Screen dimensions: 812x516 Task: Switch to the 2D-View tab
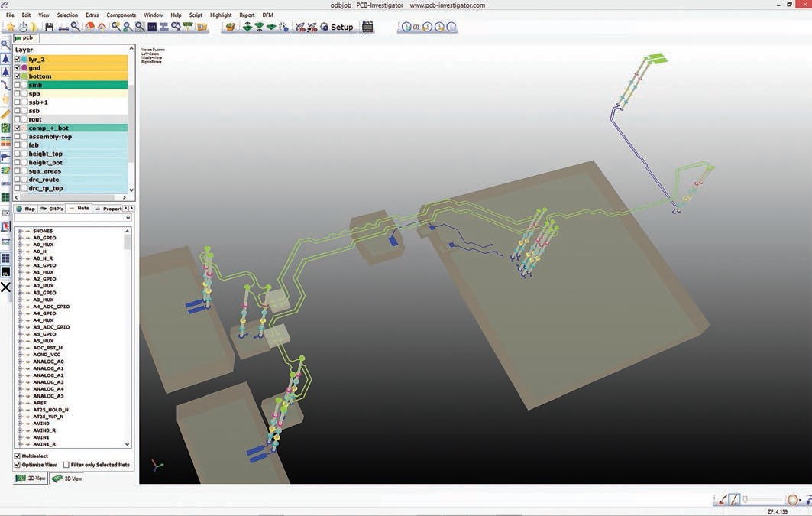(31, 478)
